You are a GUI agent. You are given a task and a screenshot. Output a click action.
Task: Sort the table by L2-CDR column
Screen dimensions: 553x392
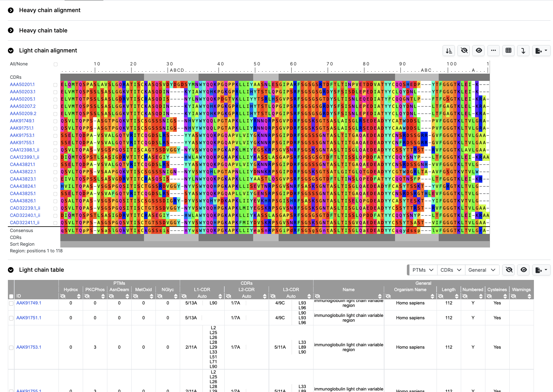pyautogui.click(x=265, y=296)
